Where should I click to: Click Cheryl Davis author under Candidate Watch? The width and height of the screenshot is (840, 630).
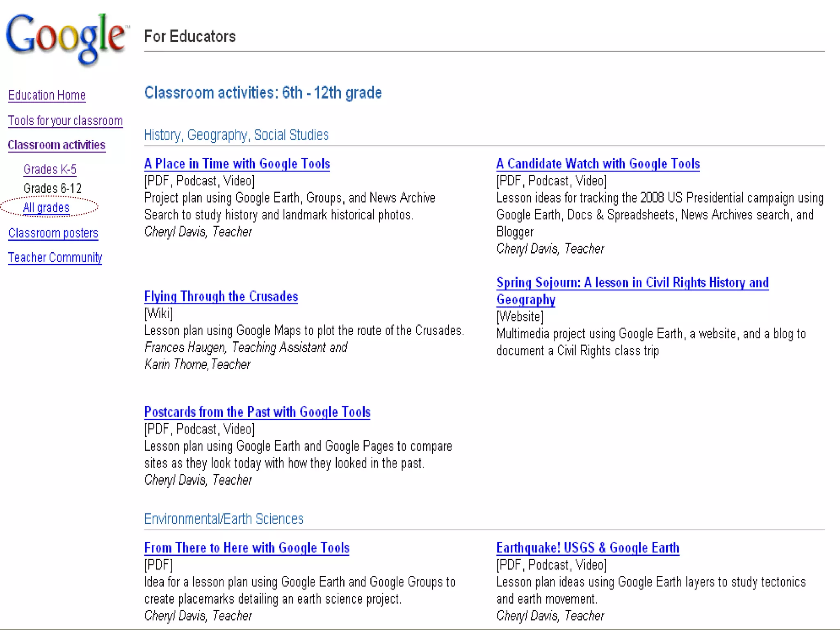pos(550,249)
